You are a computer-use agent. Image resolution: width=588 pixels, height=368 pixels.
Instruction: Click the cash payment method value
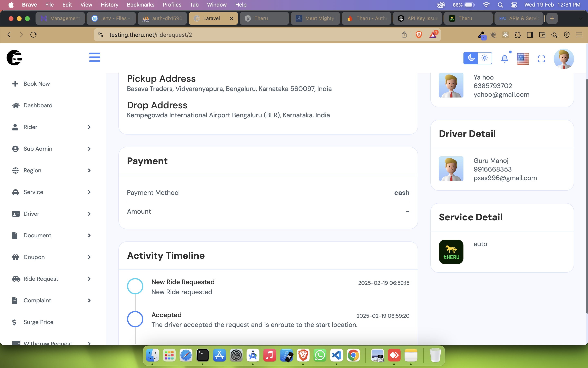(x=402, y=193)
